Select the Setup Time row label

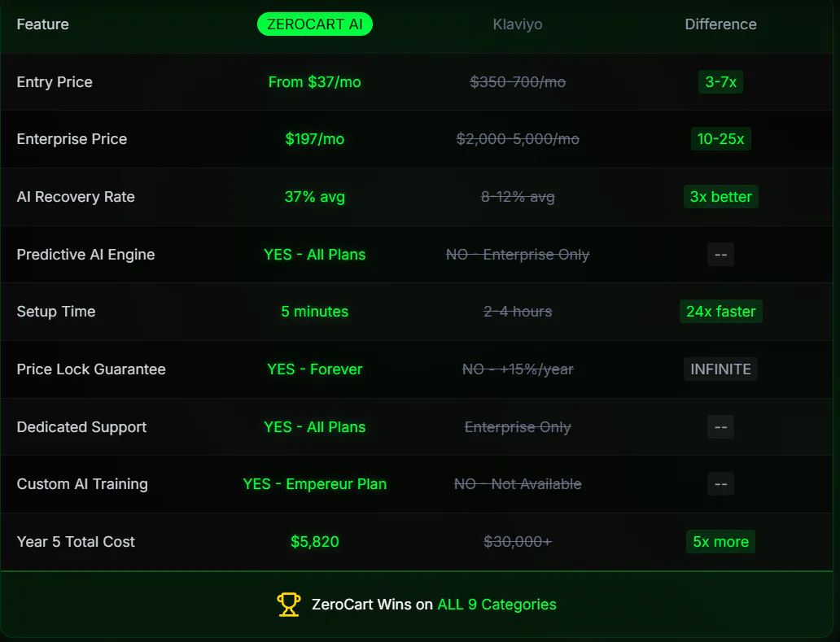tap(56, 311)
